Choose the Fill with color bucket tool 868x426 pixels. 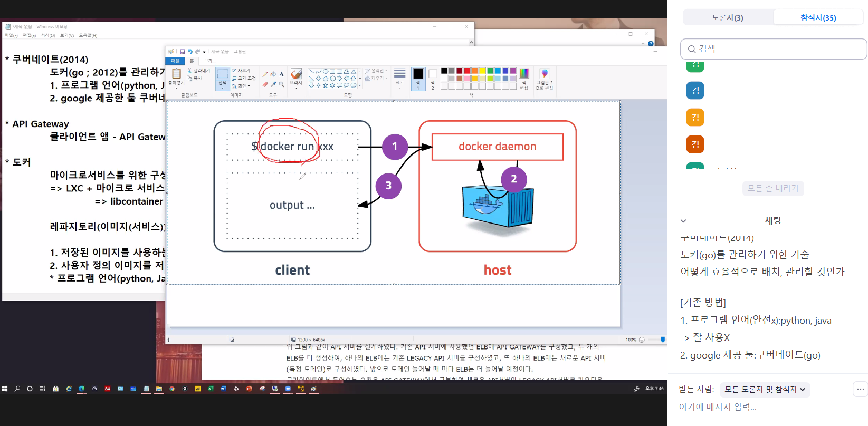273,74
